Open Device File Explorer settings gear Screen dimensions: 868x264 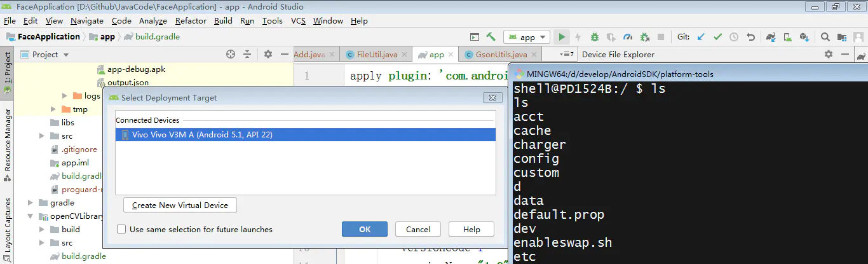pos(828,55)
